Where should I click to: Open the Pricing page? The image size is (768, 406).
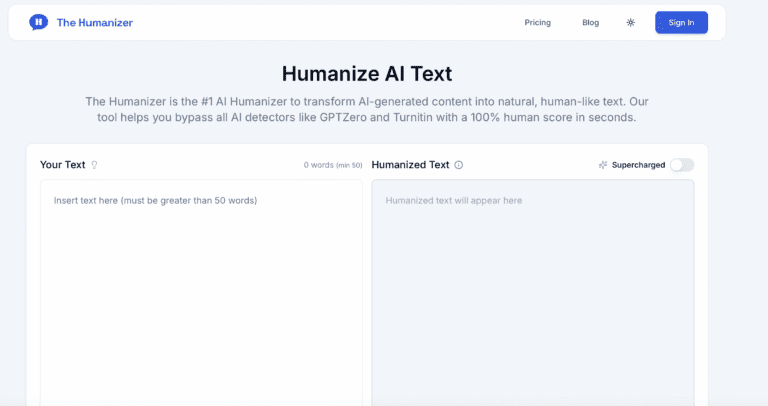(537, 23)
